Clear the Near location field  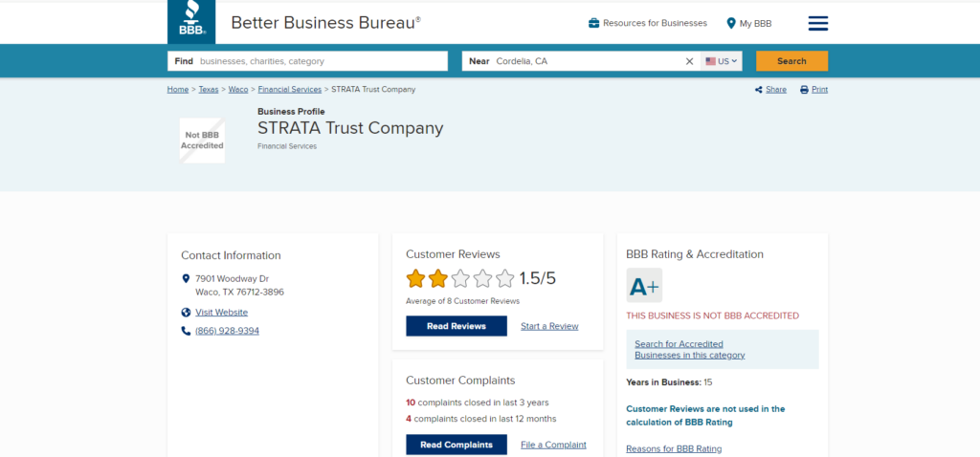pos(689,61)
